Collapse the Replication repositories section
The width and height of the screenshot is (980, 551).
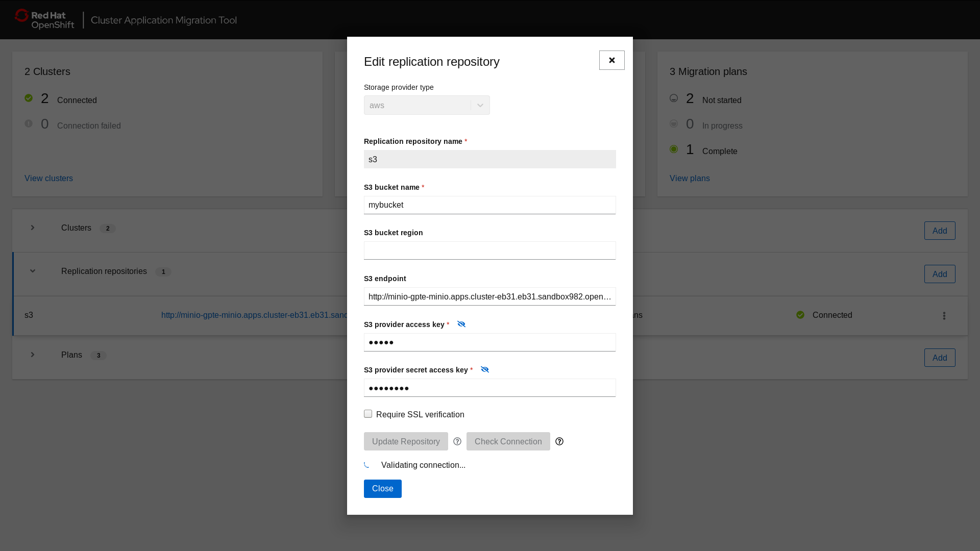[x=33, y=271]
